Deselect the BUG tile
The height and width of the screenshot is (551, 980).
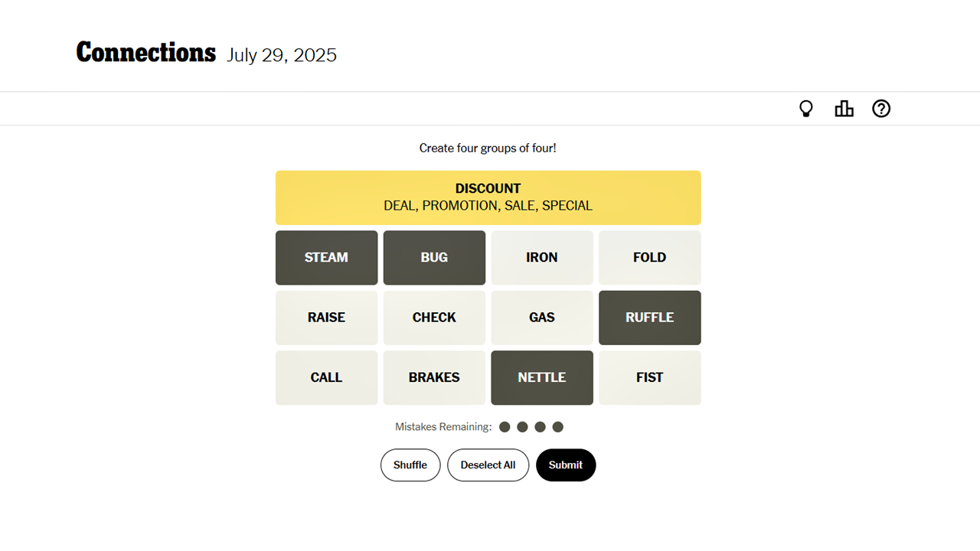tap(434, 257)
